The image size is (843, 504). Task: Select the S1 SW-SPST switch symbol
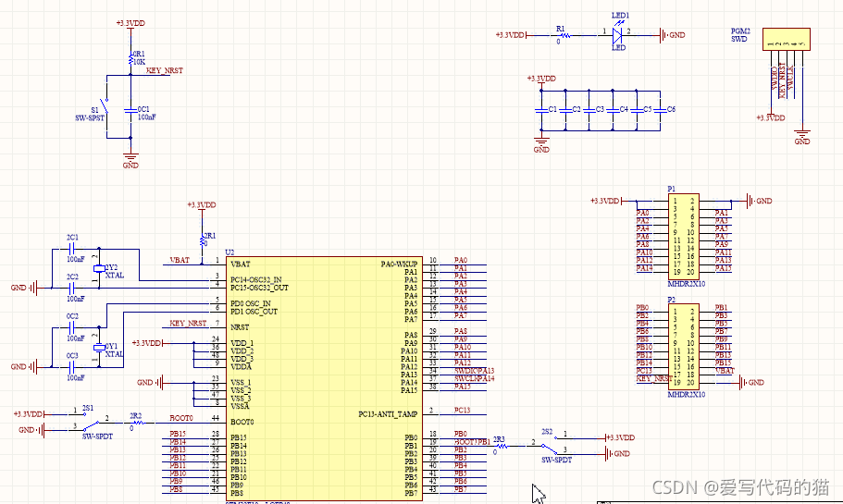[107, 112]
